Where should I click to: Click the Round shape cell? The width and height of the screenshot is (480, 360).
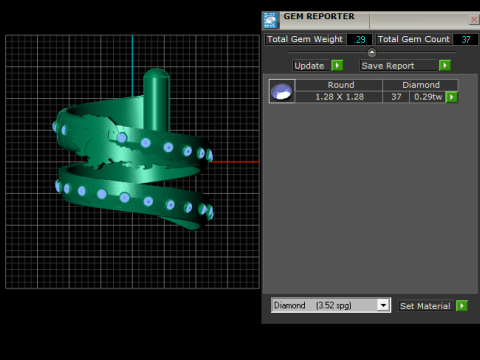(x=339, y=85)
